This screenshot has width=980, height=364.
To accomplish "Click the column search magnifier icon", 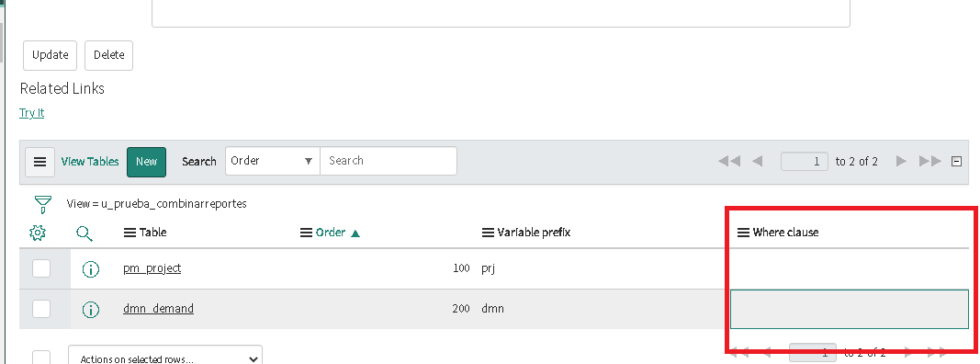I will click(84, 233).
